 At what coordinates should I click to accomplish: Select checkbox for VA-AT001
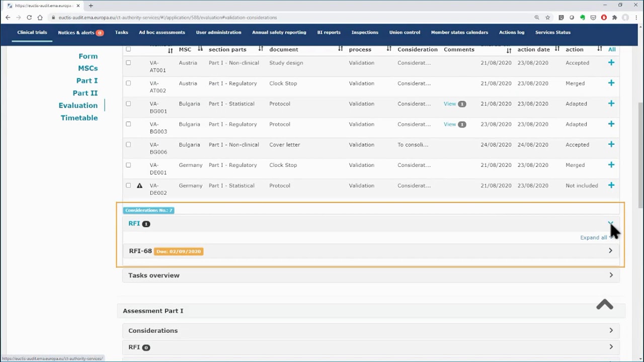point(128,63)
